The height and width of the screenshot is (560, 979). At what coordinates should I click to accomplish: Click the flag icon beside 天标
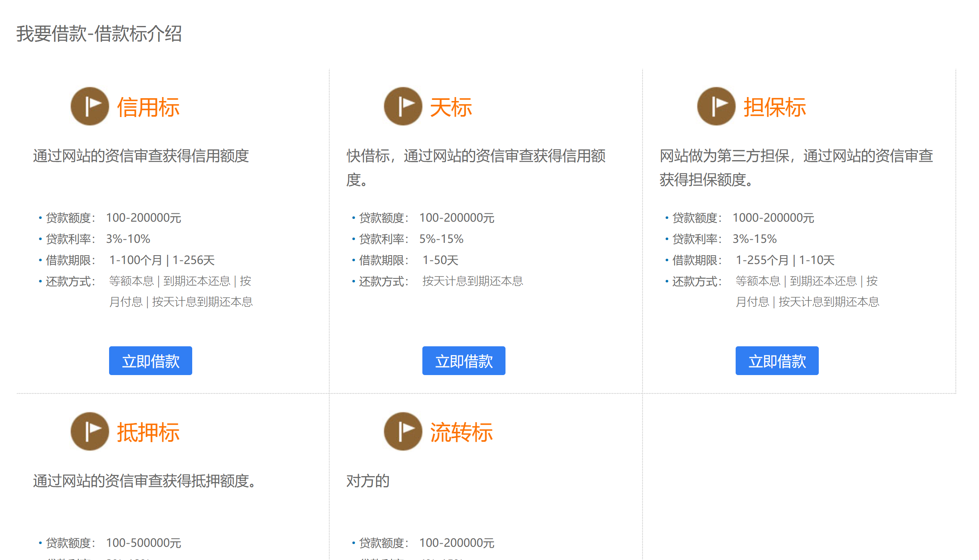403,106
